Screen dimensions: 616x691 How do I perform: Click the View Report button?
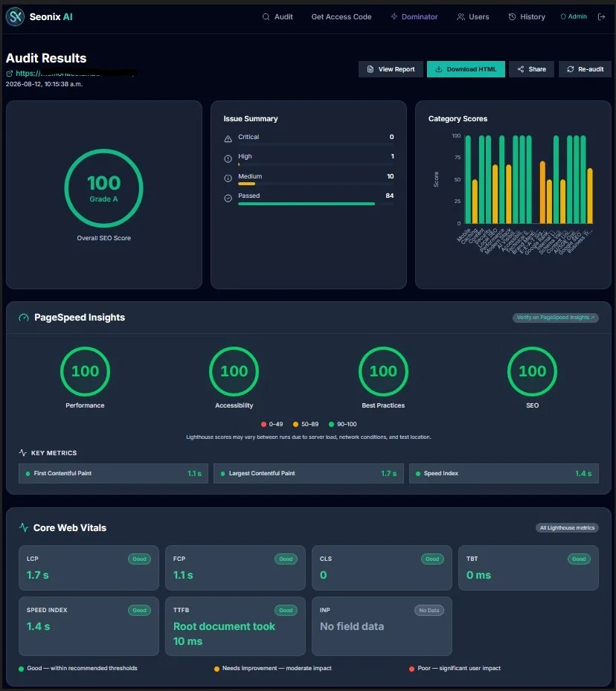coord(391,69)
